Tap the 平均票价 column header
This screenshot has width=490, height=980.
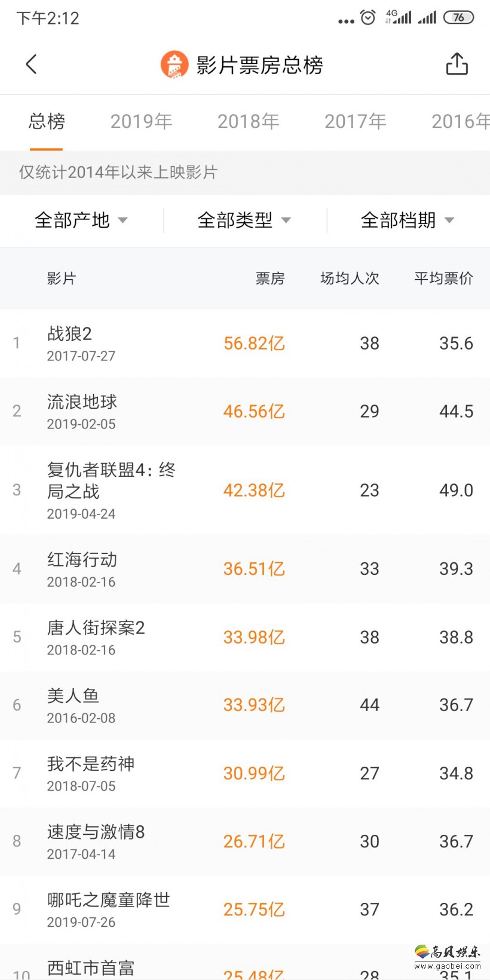(x=443, y=278)
